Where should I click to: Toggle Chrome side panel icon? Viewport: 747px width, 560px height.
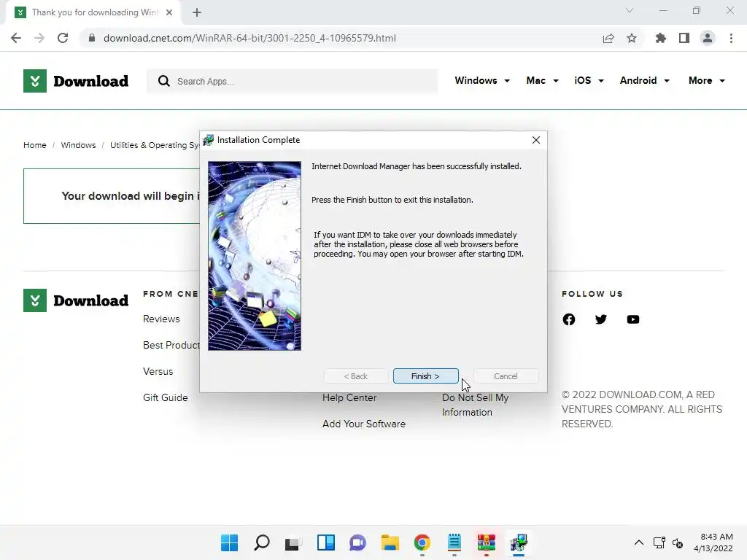[684, 38]
